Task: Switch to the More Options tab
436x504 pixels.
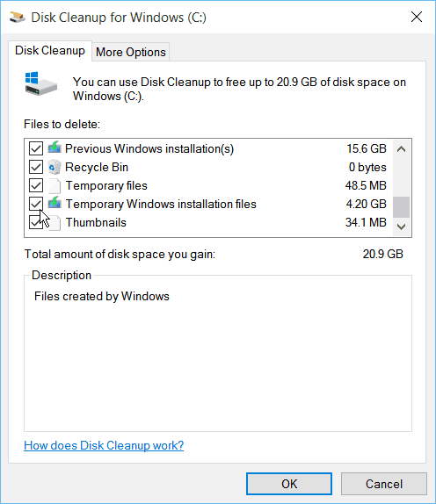Action: point(131,52)
